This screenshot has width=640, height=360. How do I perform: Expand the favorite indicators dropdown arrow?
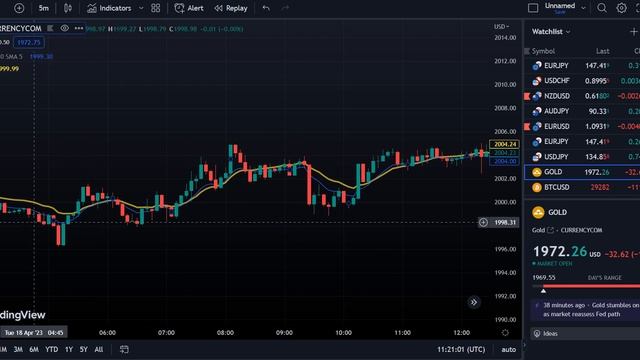pyautogui.click(x=141, y=8)
